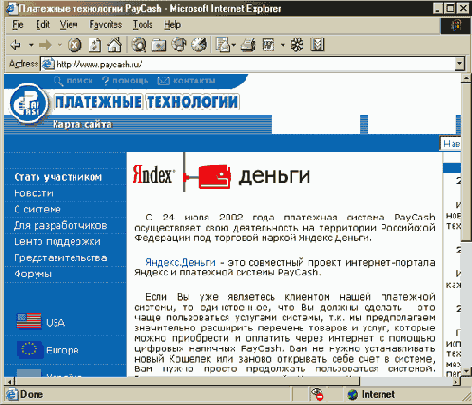Click the red wallet icon beside деньги
Image resolution: width=472 pixels, height=405 pixels.
[215, 177]
